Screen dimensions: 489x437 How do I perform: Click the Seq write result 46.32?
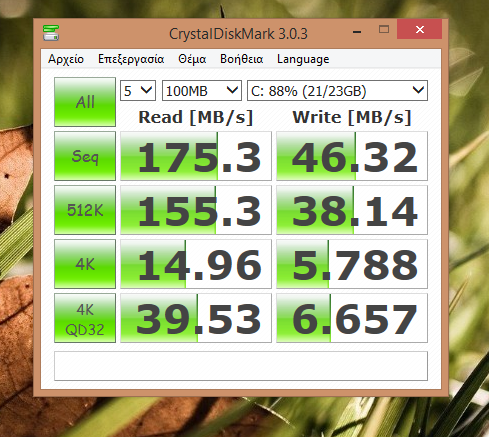pos(352,156)
